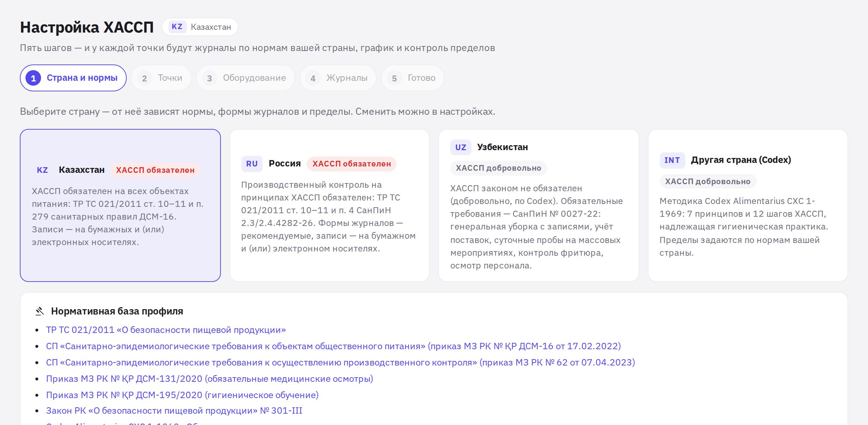This screenshot has height=425, width=868.
Task: Switch to the Оборудование step
Action: tap(246, 78)
